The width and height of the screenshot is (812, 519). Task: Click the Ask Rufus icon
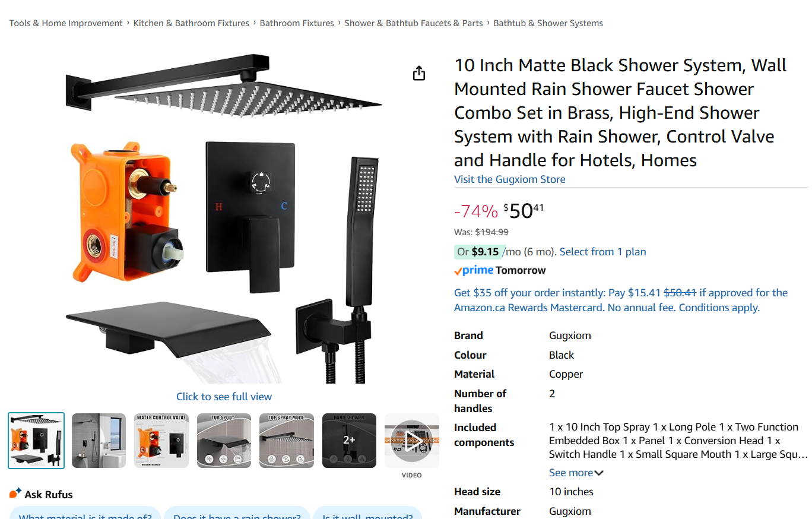(15, 493)
